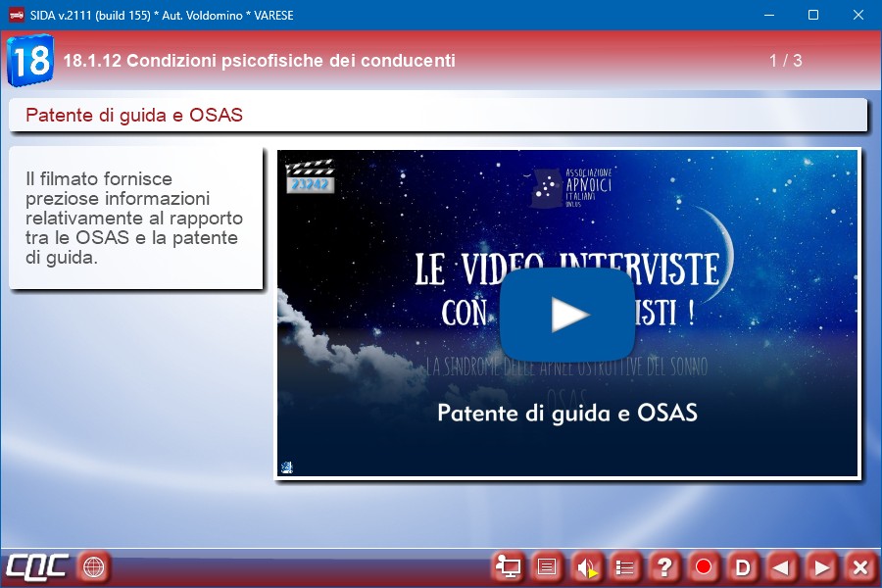Go to previous slide with left arrow

coord(782,566)
